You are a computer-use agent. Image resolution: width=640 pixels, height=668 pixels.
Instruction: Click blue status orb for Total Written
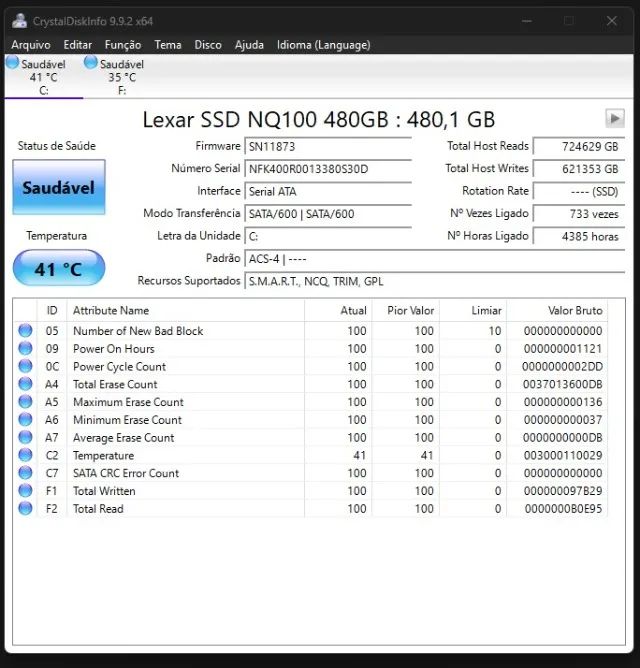pyautogui.click(x=25, y=491)
